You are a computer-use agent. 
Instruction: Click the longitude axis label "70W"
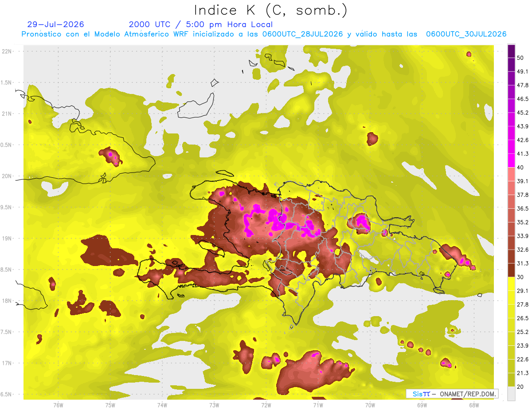(x=370, y=405)
